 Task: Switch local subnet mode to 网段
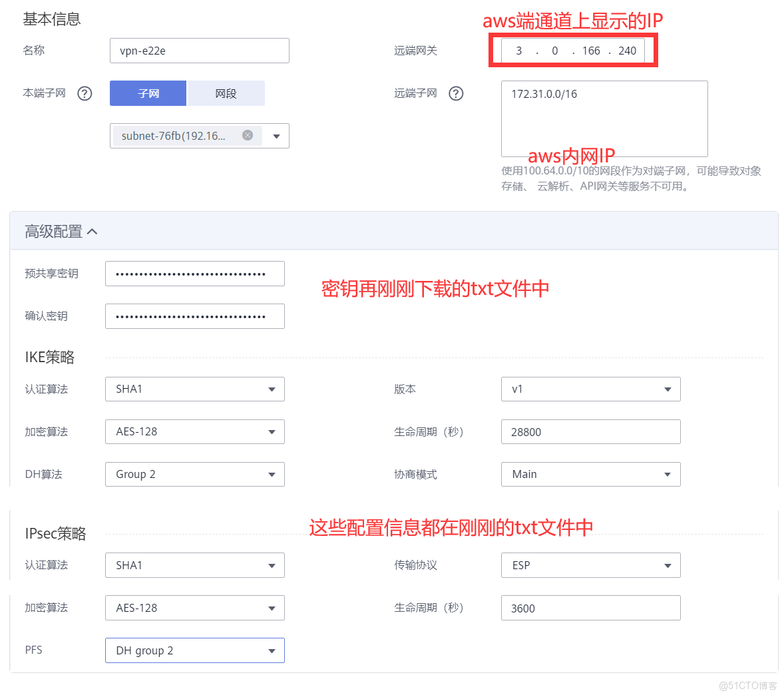pyautogui.click(x=226, y=93)
